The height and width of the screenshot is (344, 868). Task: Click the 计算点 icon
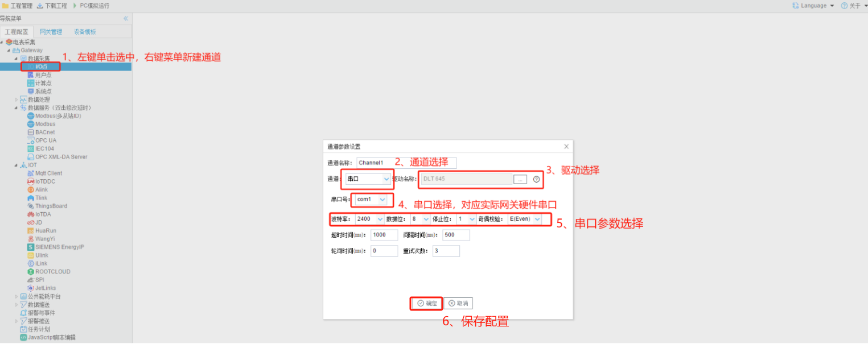31,83
